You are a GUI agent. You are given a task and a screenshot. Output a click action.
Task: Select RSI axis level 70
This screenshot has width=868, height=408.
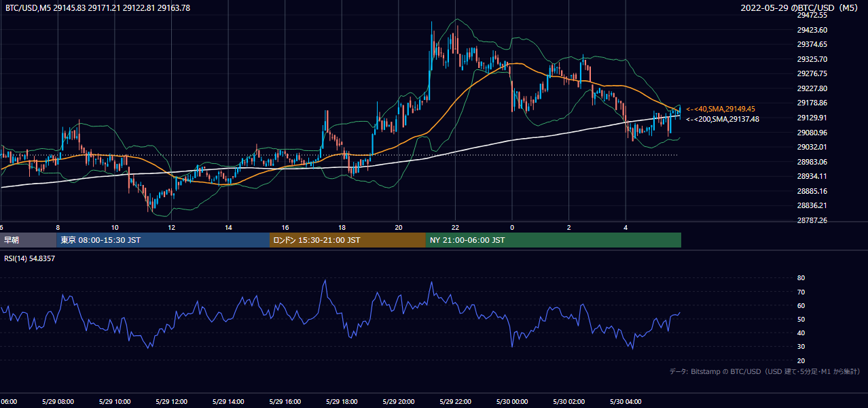801,292
